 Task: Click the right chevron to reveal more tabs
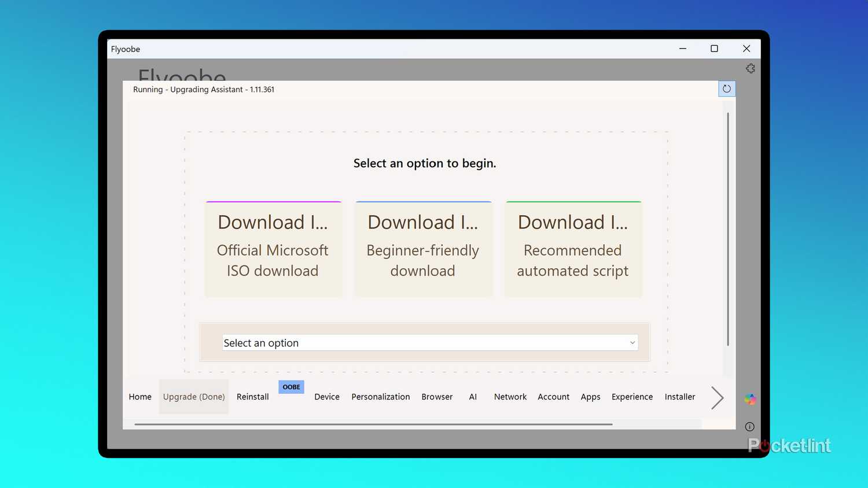(x=717, y=397)
